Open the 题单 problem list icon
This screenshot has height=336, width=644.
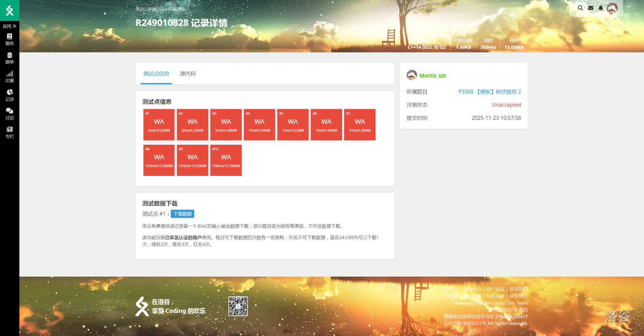point(9,58)
